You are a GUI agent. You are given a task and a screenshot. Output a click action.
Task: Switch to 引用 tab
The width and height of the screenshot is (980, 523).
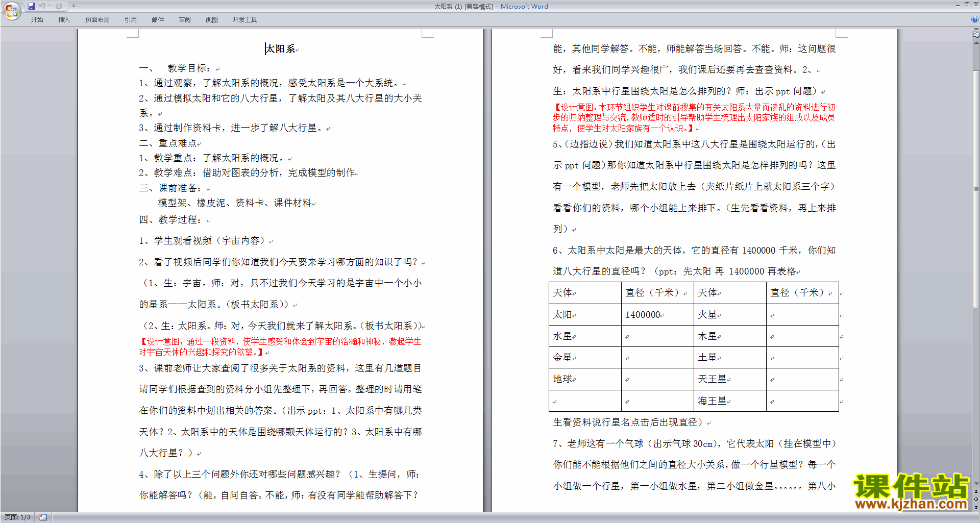tap(131, 19)
